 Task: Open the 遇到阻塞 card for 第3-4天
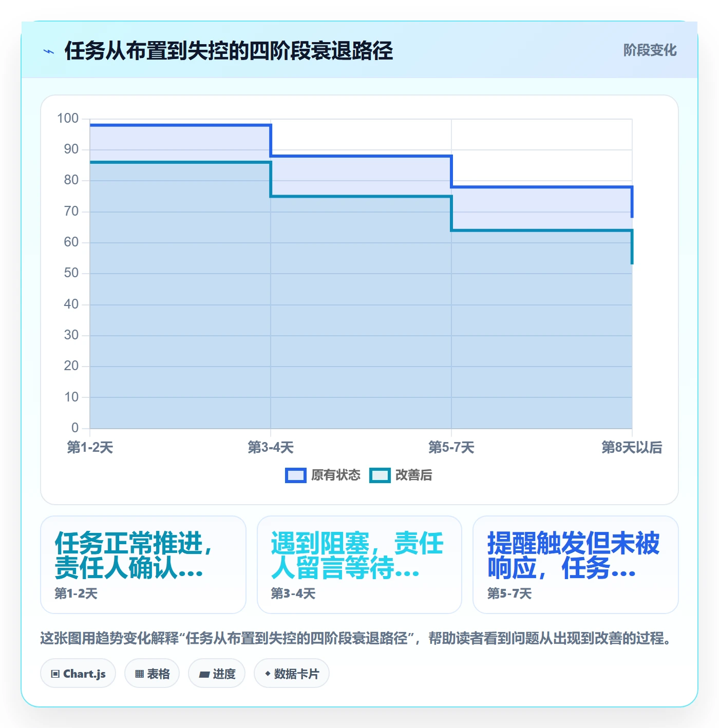click(359, 565)
